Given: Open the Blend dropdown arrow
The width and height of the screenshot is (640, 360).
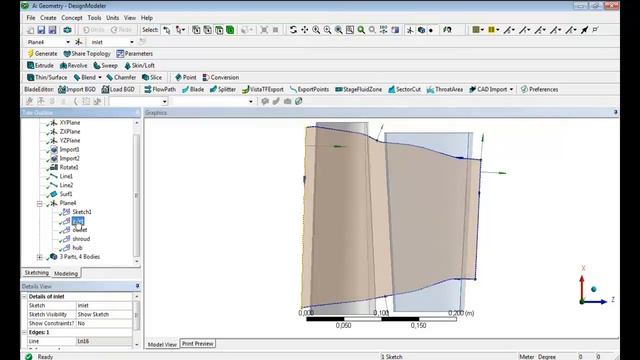Looking at the screenshot, I should [x=100, y=77].
